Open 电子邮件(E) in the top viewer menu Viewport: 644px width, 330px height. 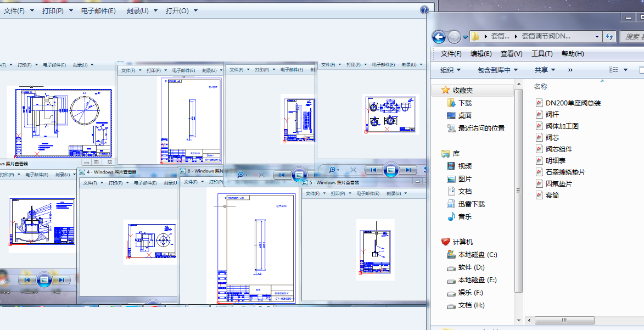[99, 10]
